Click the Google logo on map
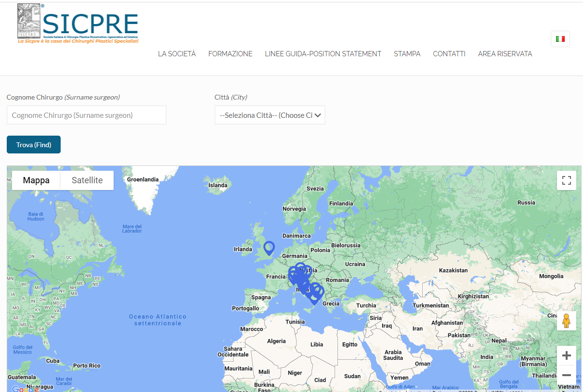This screenshot has height=392, width=583. [x=25, y=389]
